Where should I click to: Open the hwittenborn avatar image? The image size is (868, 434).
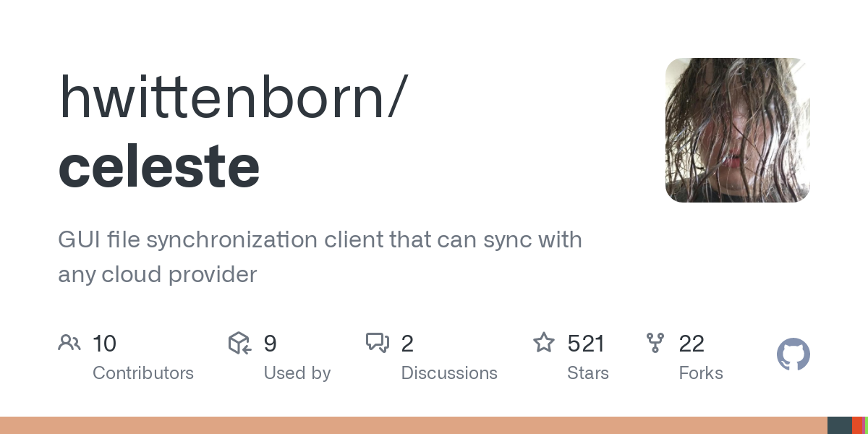[x=738, y=130]
